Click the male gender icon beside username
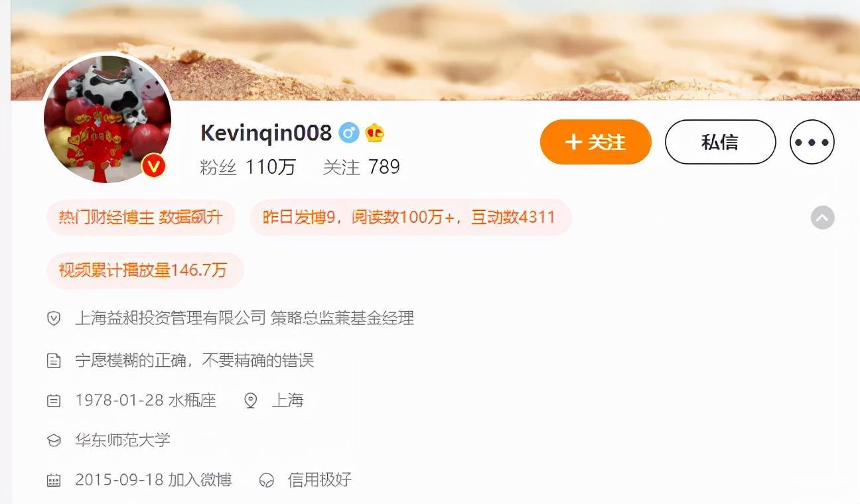 348,133
